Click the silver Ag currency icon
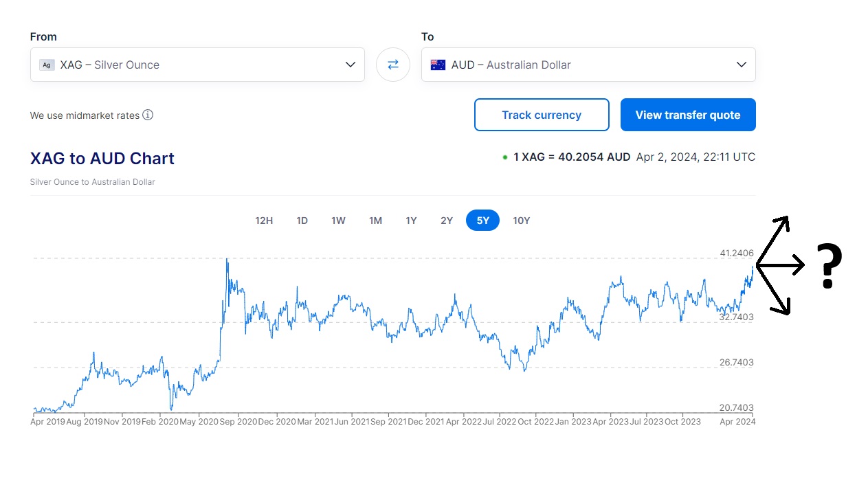Screen dimensions: 868x496 point(47,65)
